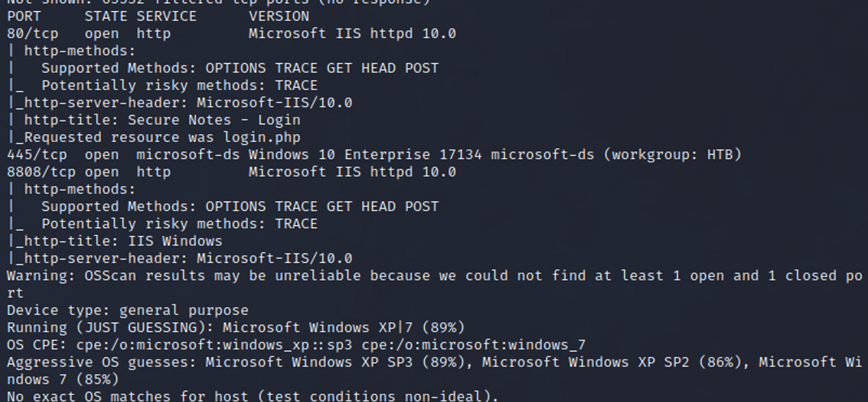Click the 'IIS Windows' http-title text
This screenshot has width=868, height=402.
click(x=175, y=241)
